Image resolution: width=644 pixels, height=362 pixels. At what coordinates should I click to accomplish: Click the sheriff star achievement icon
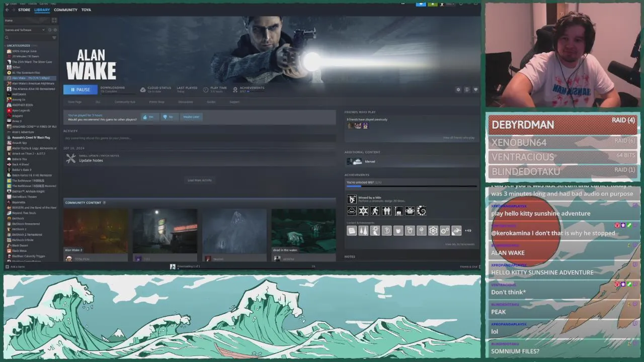tap(363, 211)
